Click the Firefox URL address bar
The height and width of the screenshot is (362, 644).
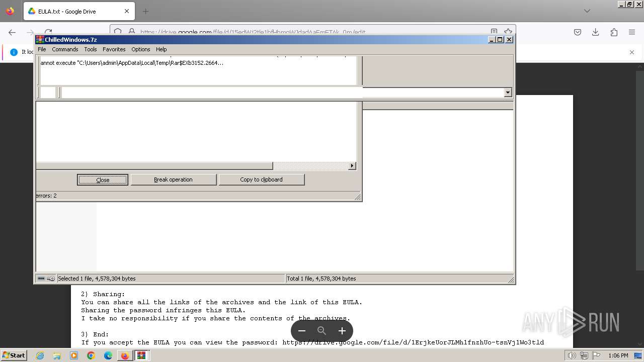coord(312,32)
